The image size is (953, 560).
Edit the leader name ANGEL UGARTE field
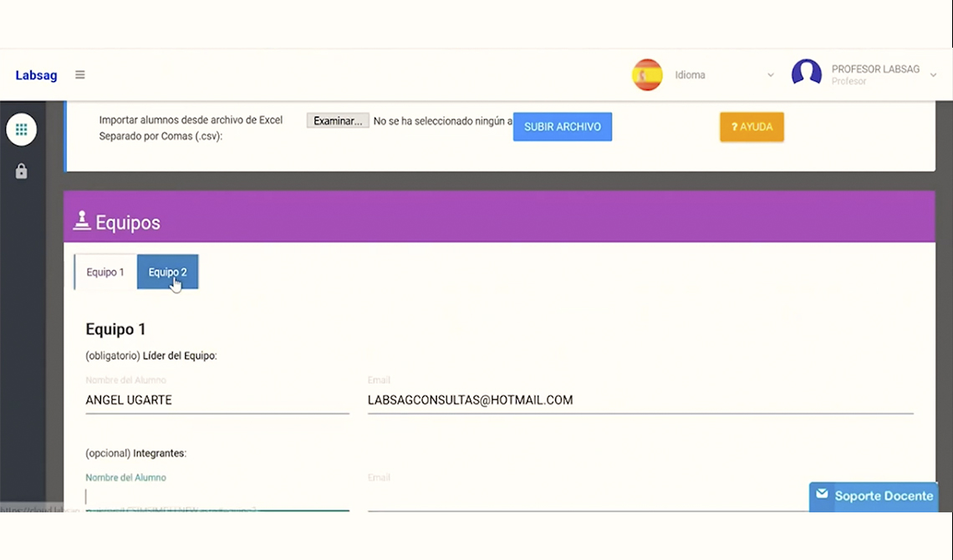217,400
